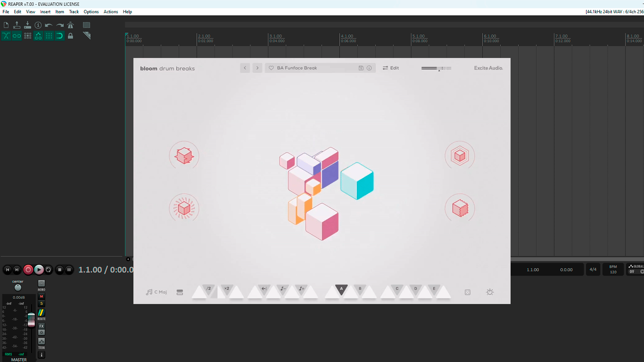Open the Item menu

[x=60, y=12]
